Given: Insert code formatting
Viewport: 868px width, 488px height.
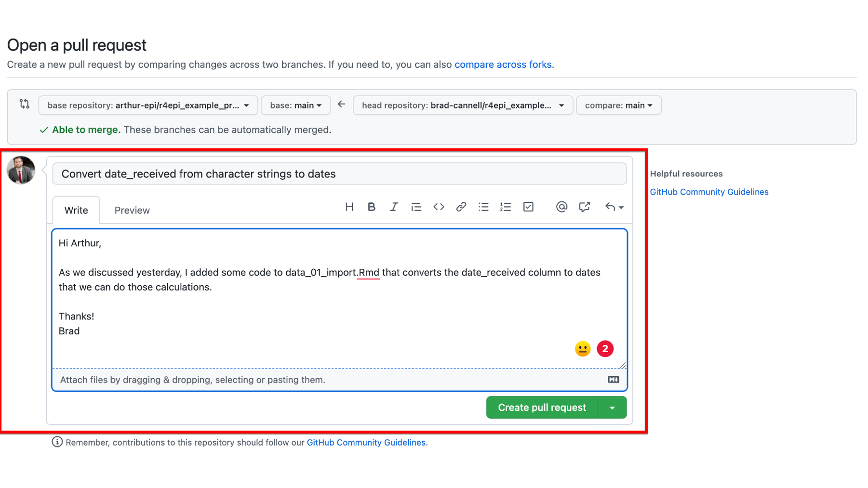Looking at the screenshot, I should (439, 207).
